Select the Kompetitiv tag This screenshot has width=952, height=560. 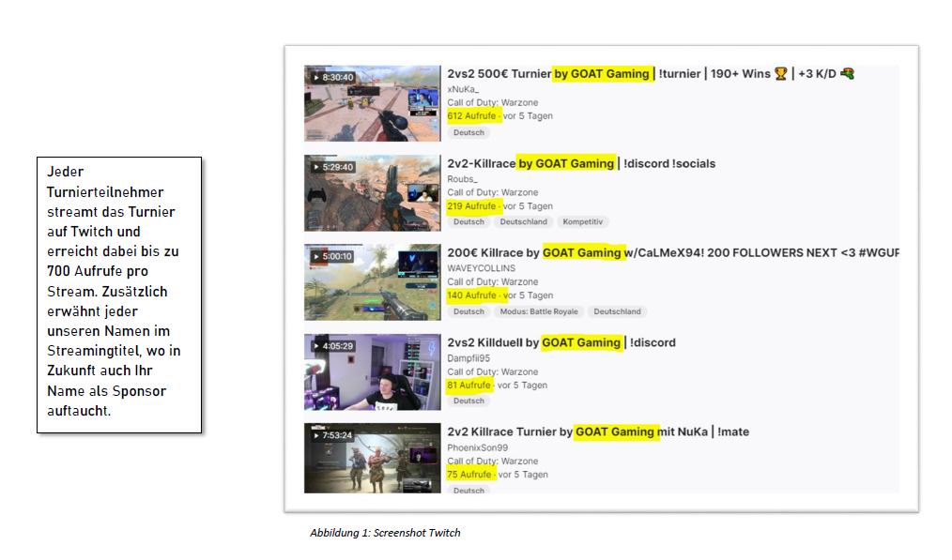tap(584, 222)
